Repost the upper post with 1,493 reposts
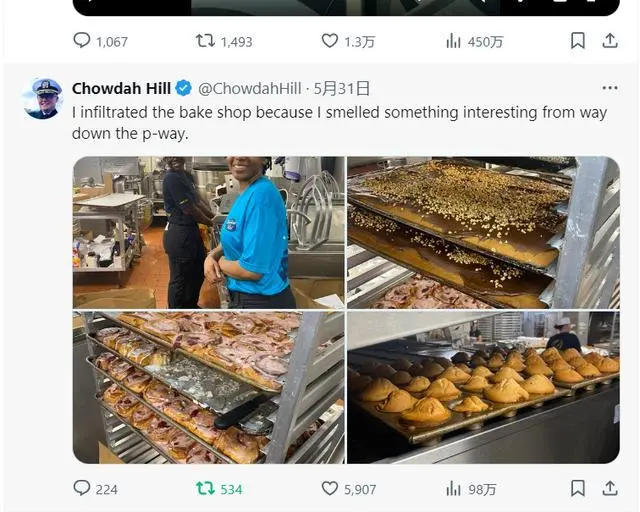Screen dimensions: 640x512 204,41
